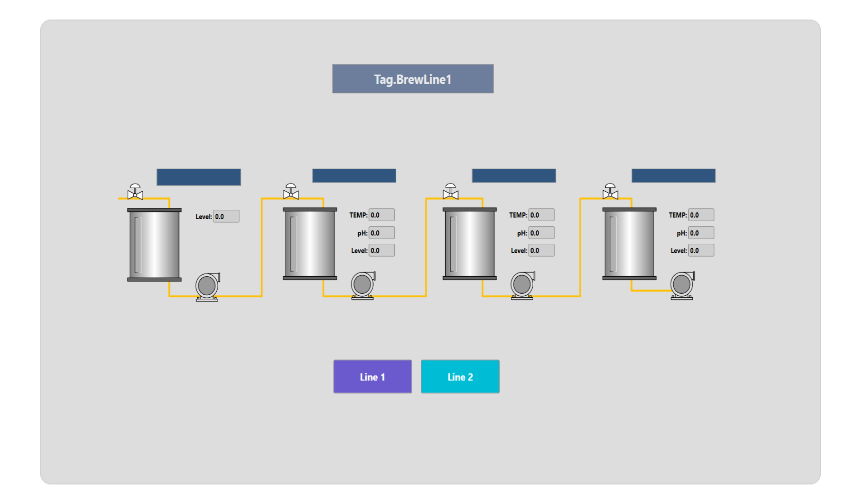Click the pump below the second tank
The width and height of the screenshot is (861, 504).
coord(363,285)
